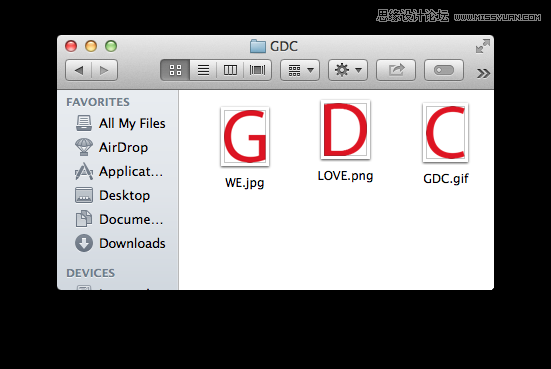Select the G thumbnail of WE.jpg
Image resolution: width=551 pixels, height=369 pixels.
point(245,136)
